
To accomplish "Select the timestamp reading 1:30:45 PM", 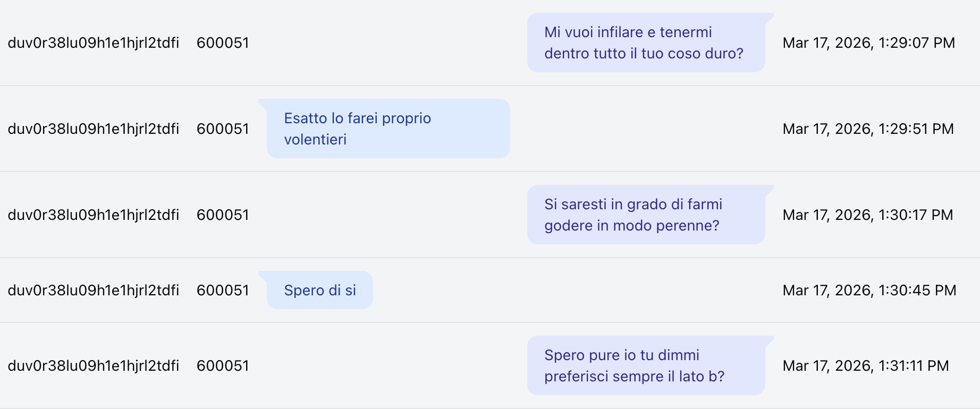I will coord(869,290).
